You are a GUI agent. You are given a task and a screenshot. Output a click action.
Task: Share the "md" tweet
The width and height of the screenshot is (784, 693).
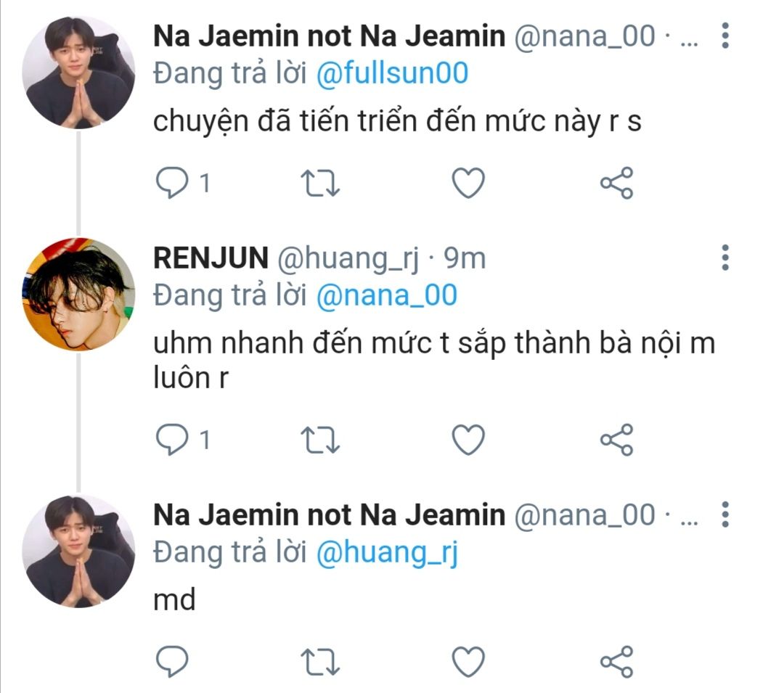tap(617, 660)
